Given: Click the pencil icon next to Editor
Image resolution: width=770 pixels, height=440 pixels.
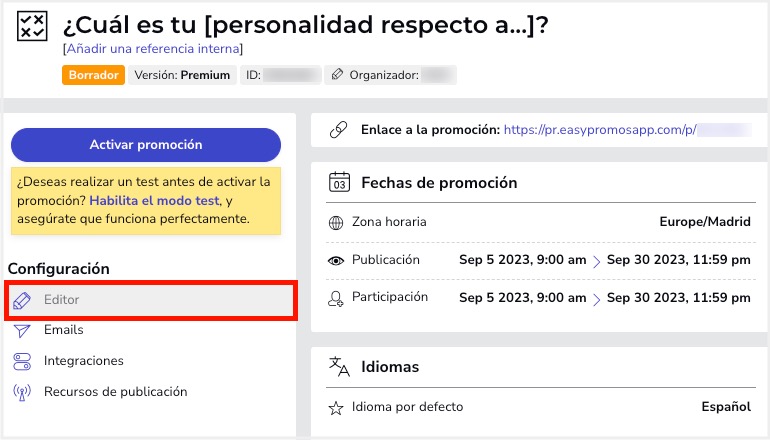Looking at the screenshot, I should [x=22, y=300].
